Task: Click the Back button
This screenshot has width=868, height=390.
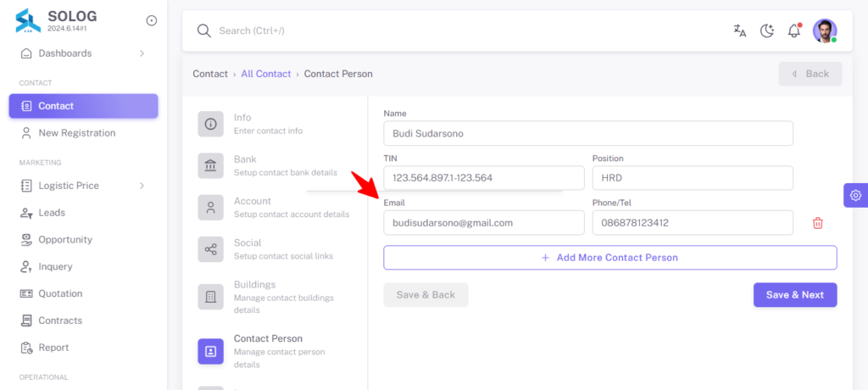Action: [810, 74]
